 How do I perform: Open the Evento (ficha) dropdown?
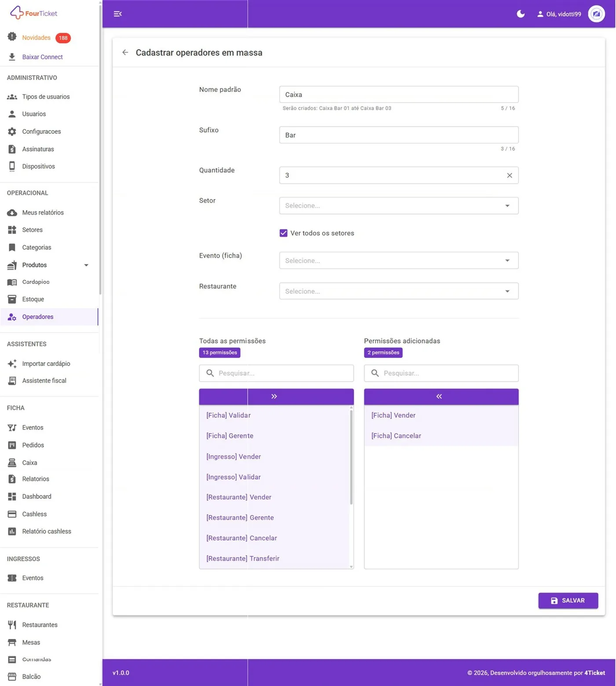tap(399, 261)
